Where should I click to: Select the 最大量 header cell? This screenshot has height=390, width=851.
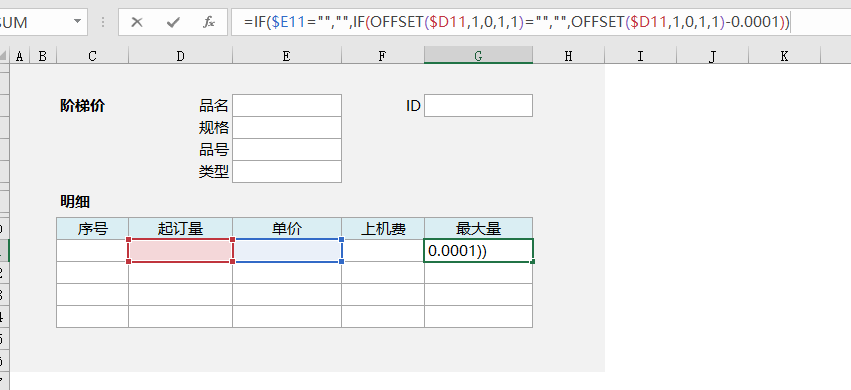tap(478, 228)
